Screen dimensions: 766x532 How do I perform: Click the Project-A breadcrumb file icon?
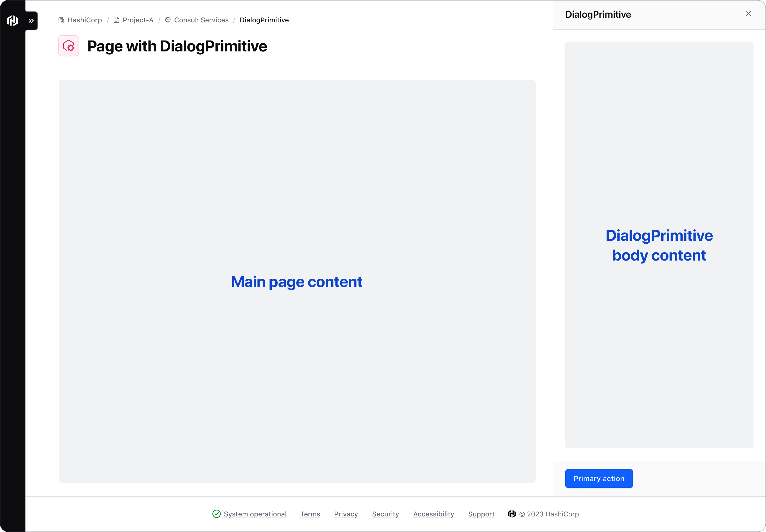[116, 20]
